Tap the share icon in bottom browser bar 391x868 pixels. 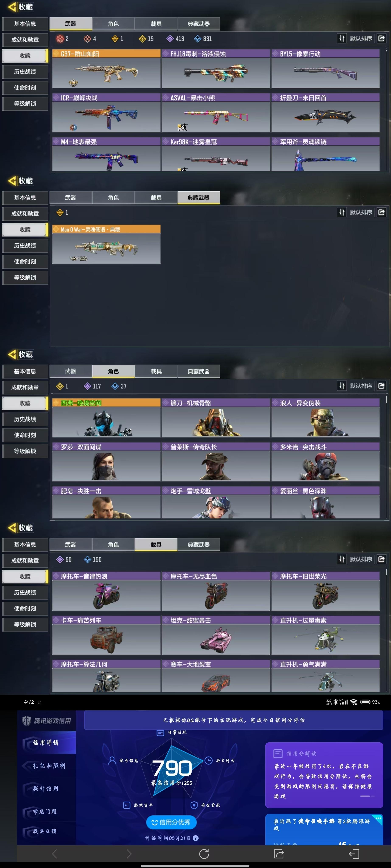coord(279,854)
